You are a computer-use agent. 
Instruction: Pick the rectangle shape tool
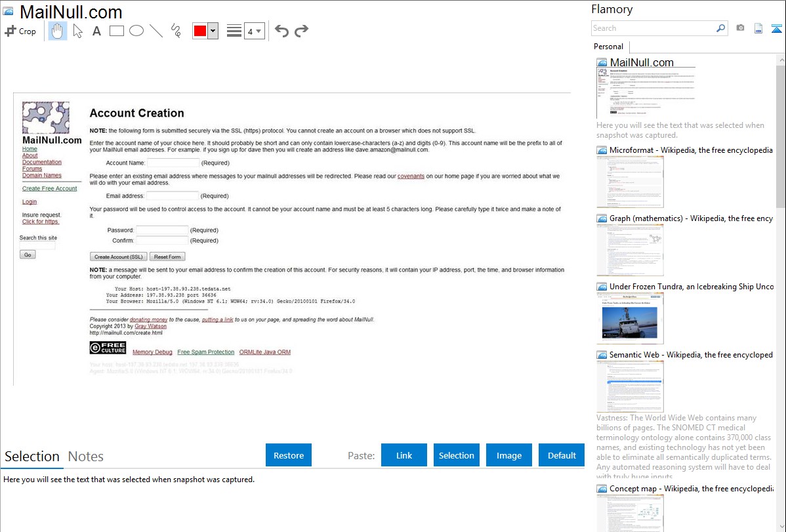pyautogui.click(x=116, y=31)
